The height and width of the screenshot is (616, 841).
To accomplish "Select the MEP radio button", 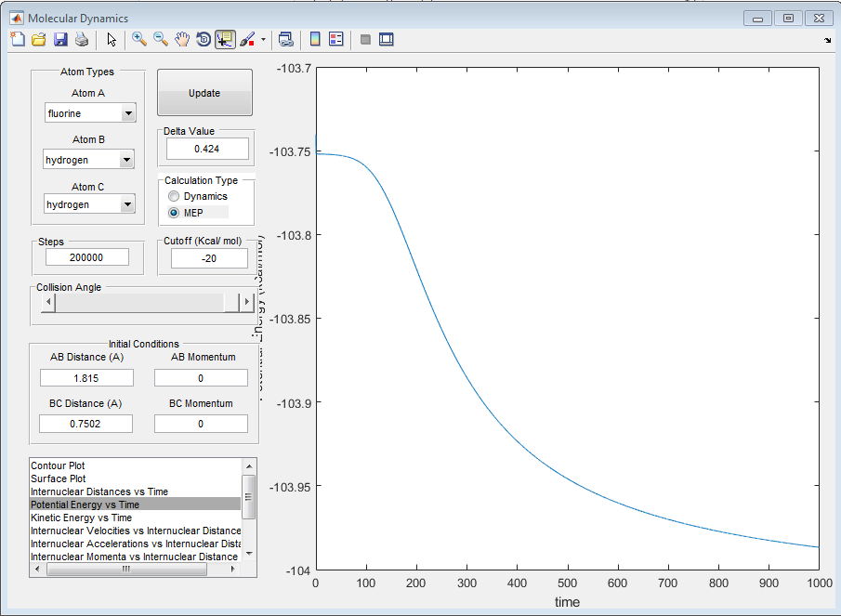I will (174, 214).
